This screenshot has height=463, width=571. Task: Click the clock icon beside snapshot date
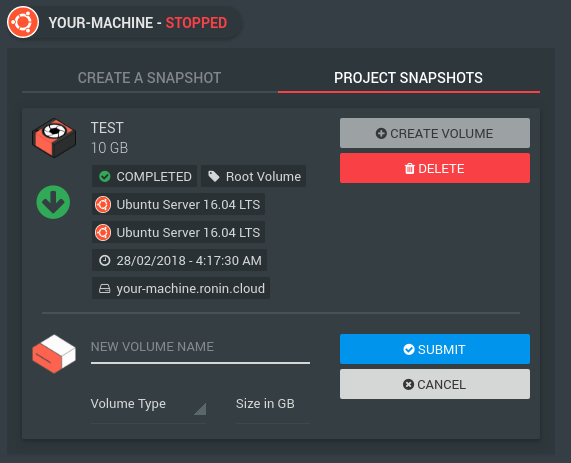pos(105,260)
